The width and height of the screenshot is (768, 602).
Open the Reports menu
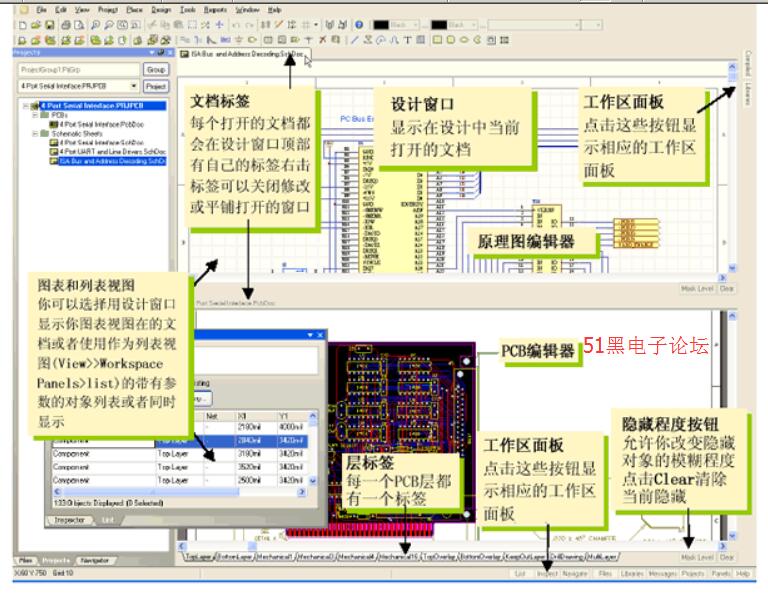(x=216, y=10)
